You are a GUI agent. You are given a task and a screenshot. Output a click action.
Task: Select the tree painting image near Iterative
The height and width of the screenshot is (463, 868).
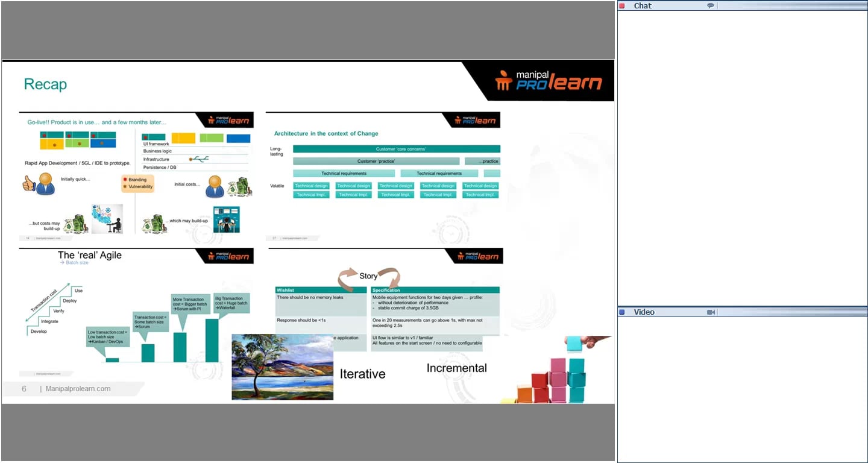[282, 367]
